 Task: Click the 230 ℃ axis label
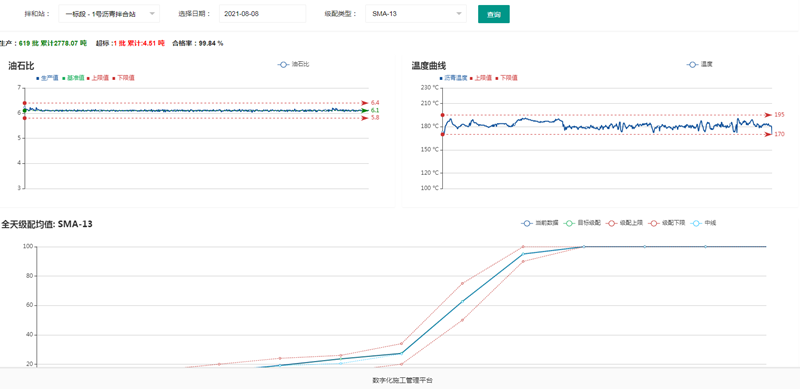pos(430,88)
